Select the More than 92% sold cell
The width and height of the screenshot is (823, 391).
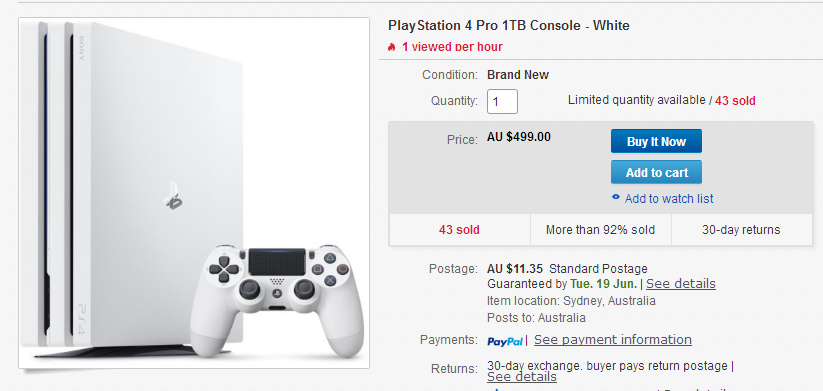point(600,230)
